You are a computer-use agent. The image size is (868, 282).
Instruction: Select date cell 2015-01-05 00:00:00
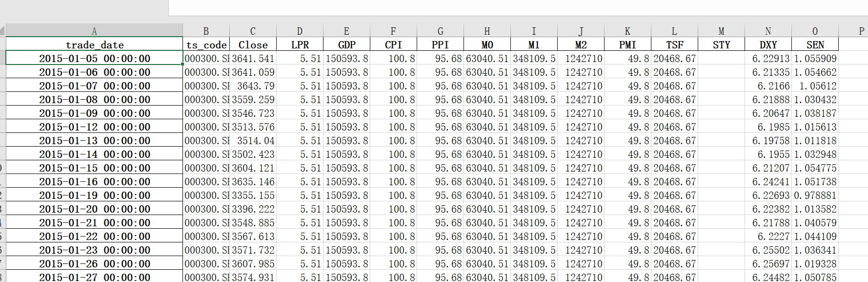click(x=94, y=58)
